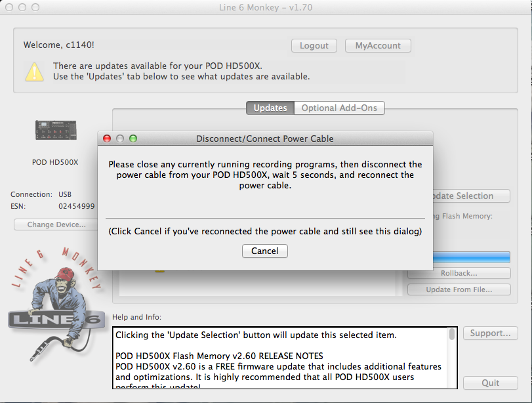Switch to the Optional Add-Ons tab
532x403 pixels.
coord(339,108)
